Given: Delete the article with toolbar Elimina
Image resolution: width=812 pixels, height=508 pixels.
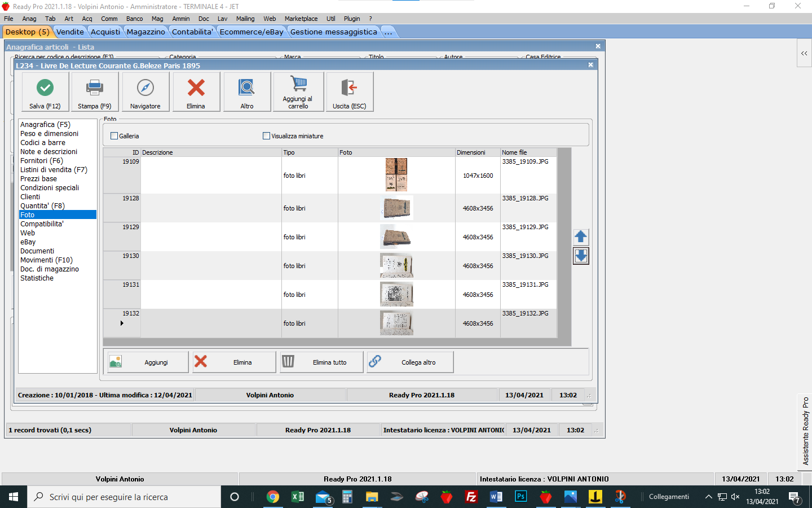Looking at the screenshot, I should click(x=196, y=91).
